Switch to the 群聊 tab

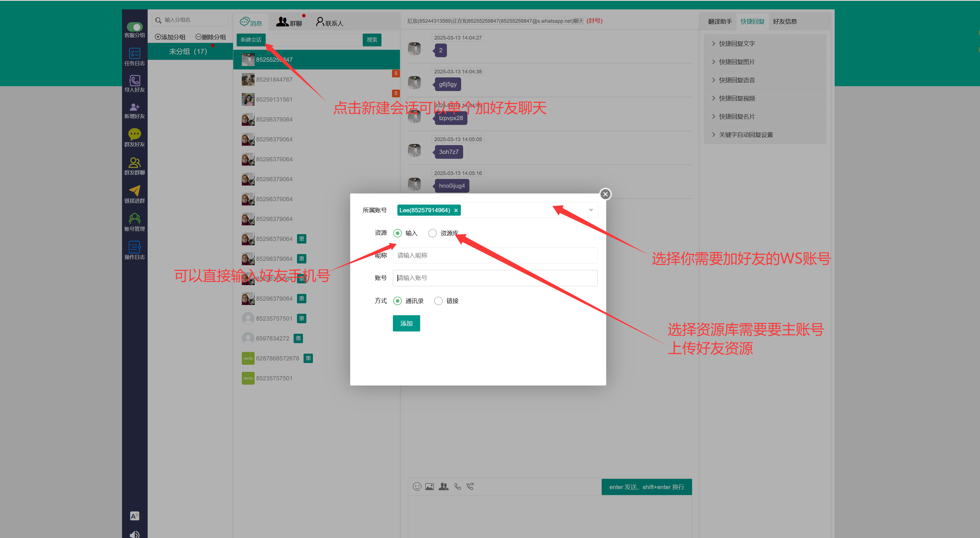pos(289,22)
